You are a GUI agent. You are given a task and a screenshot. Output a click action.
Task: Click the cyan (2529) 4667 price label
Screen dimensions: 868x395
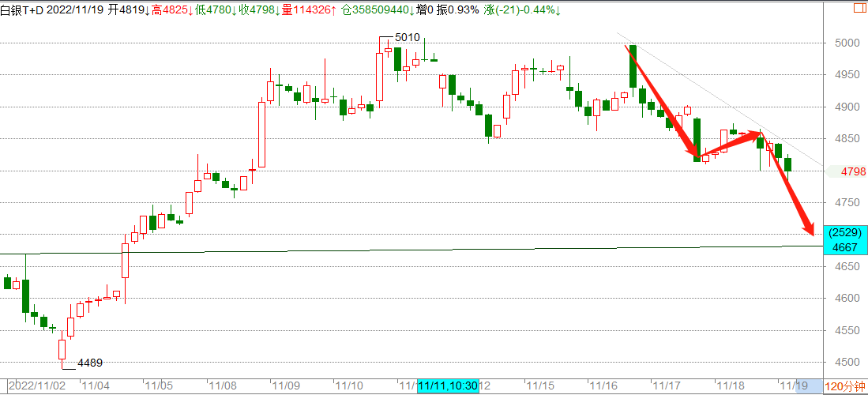coord(845,240)
